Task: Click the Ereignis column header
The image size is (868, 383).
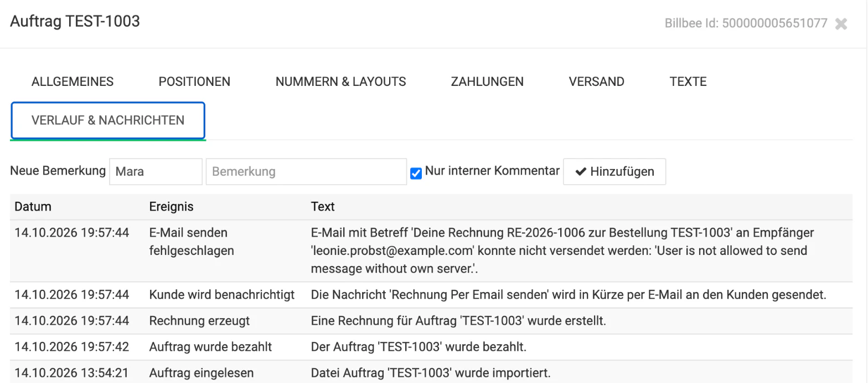Action: (x=171, y=207)
